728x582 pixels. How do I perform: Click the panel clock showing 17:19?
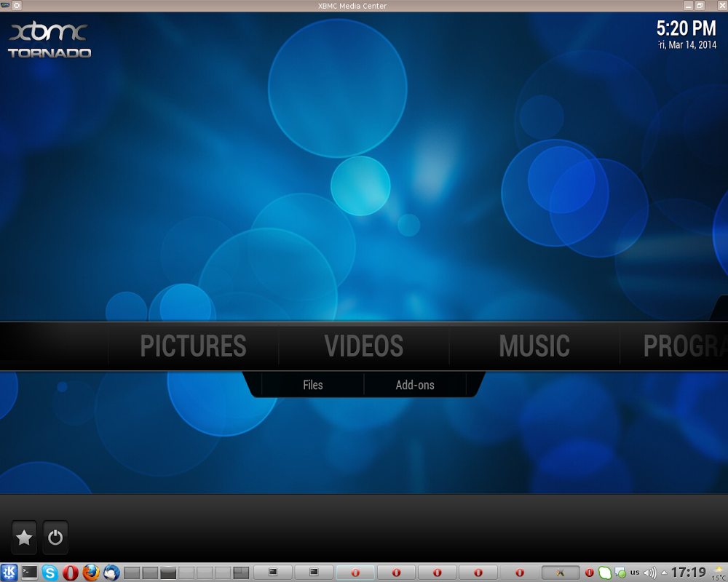(689, 573)
